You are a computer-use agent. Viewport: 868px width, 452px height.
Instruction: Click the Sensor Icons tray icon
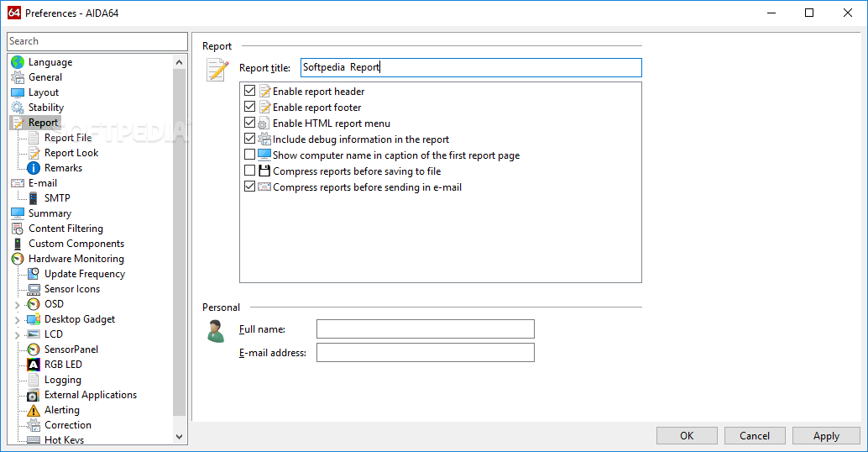[34, 289]
